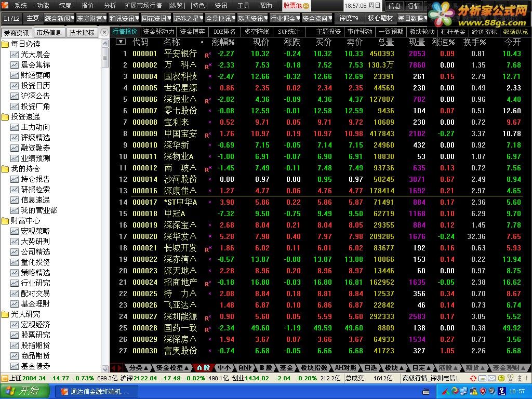The height and width of the screenshot is (399, 532).
Task: Open the 每日数据 dropdown
Action: click(x=413, y=18)
